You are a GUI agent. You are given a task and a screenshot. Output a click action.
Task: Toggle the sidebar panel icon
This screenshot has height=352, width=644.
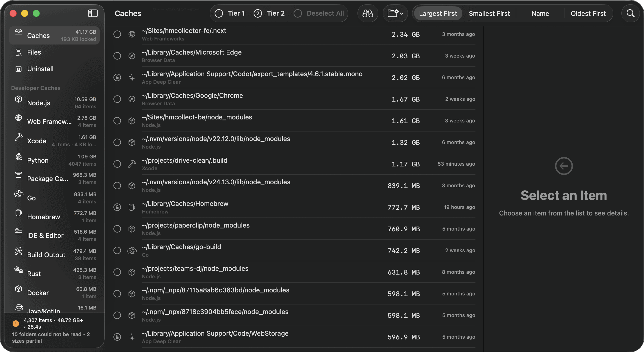[x=93, y=13]
